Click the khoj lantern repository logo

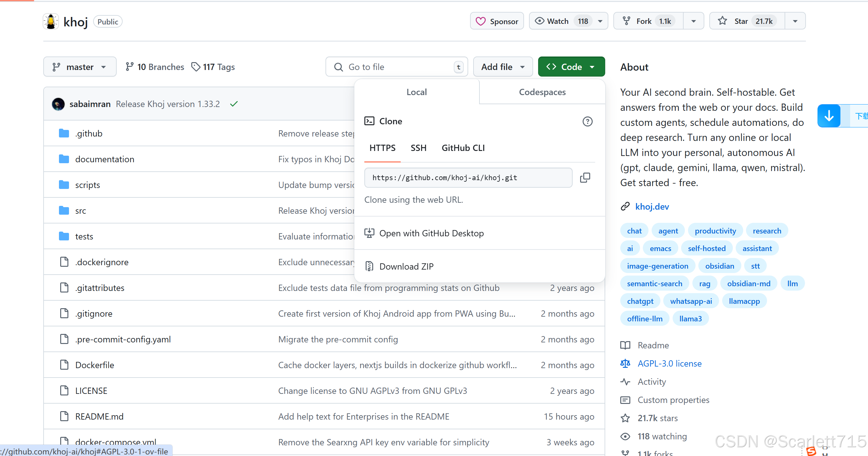[x=50, y=21]
